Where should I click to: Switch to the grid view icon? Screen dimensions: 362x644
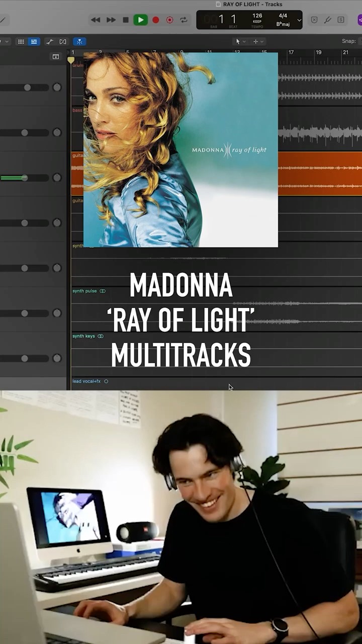[21, 42]
